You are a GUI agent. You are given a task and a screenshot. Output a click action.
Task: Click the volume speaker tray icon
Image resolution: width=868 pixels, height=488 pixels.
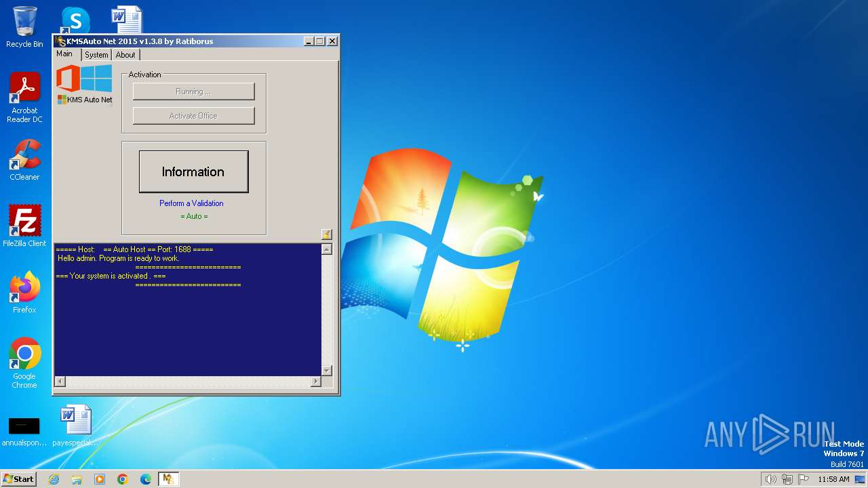coord(770,479)
